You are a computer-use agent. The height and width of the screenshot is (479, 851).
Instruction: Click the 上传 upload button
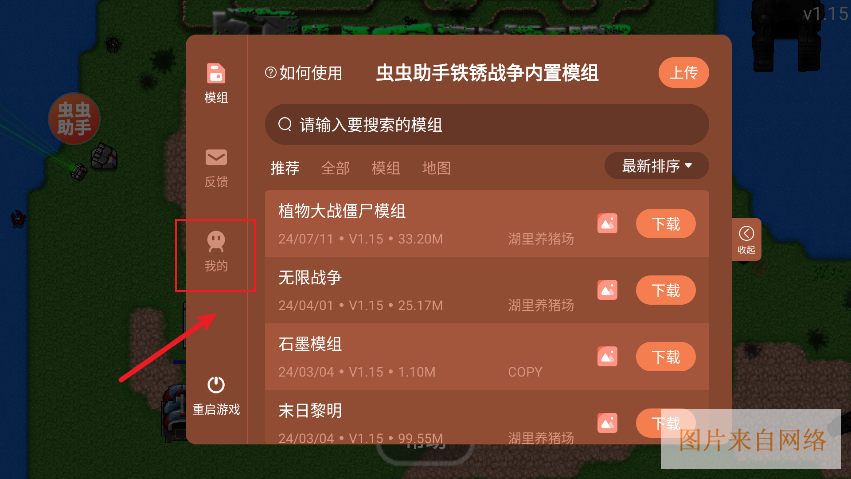684,73
